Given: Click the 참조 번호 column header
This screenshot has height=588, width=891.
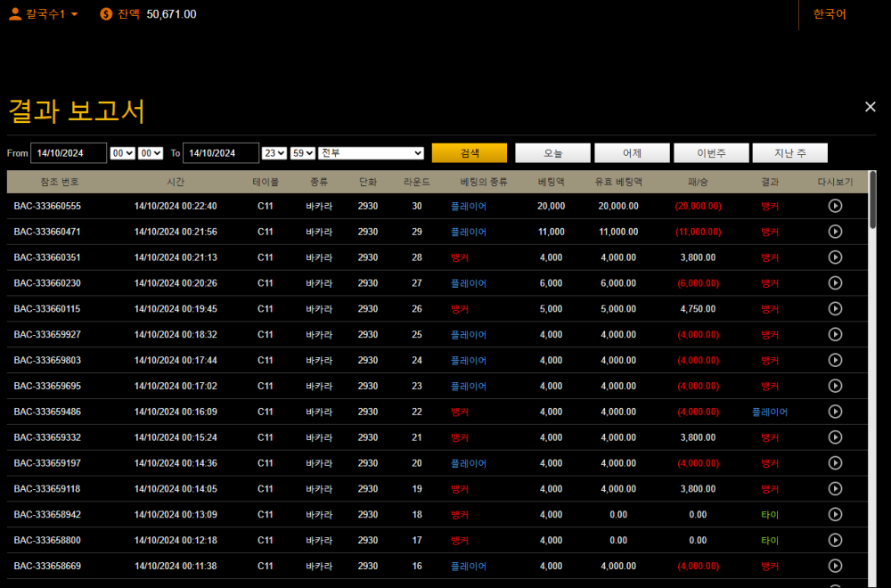Looking at the screenshot, I should click(x=60, y=182).
